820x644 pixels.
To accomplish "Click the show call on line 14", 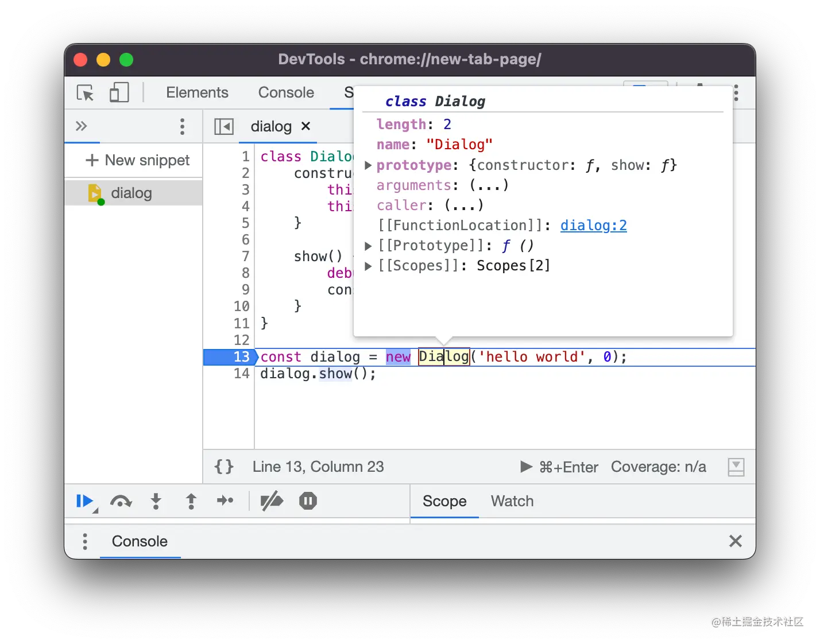I will [x=336, y=374].
